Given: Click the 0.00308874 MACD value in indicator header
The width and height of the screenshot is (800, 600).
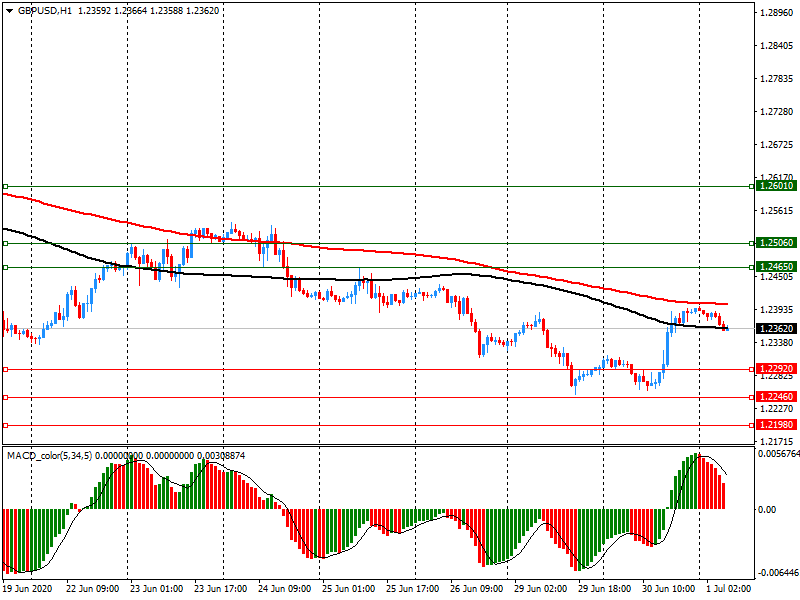Looking at the screenshot, I should [220, 456].
